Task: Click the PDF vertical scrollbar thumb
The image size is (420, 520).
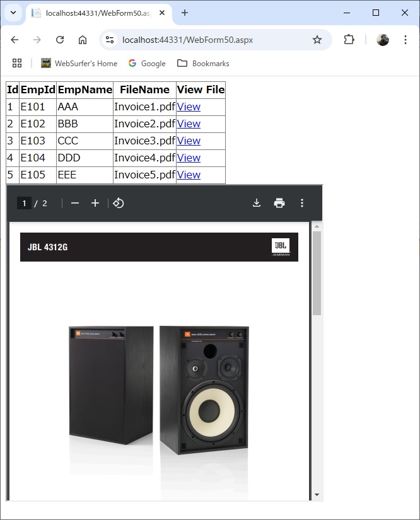Action: [x=317, y=273]
